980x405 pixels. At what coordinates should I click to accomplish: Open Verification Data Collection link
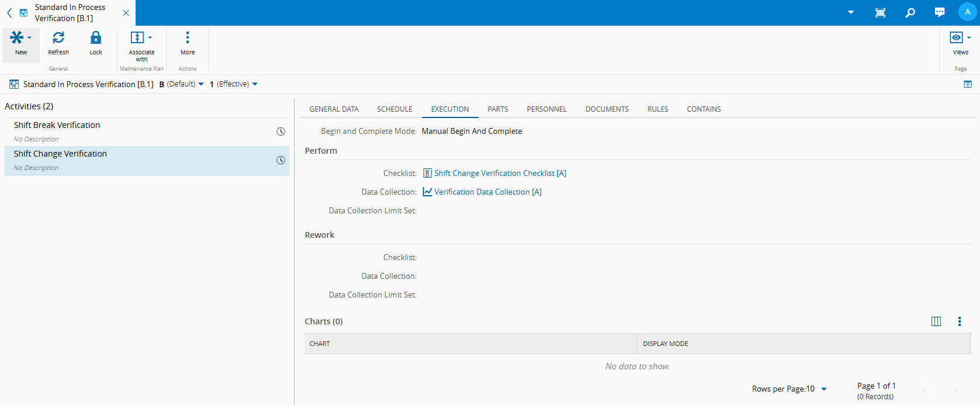pos(487,192)
